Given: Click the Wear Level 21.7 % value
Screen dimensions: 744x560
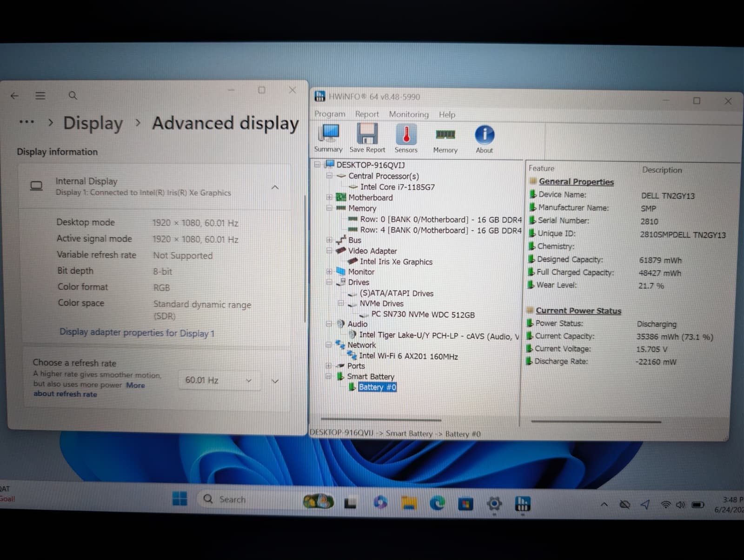Looking at the screenshot, I should [651, 286].
